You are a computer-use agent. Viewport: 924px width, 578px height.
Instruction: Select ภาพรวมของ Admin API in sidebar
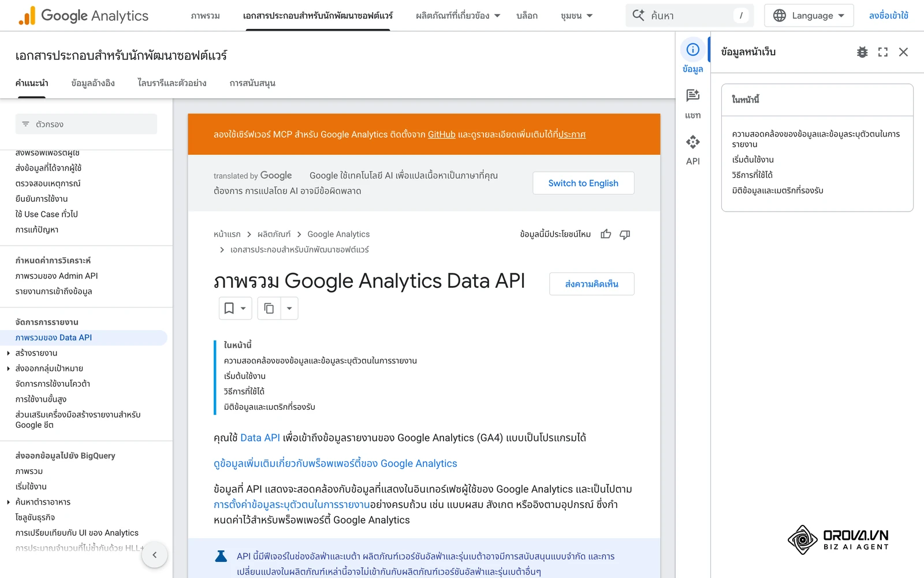(x=57, y=276)
